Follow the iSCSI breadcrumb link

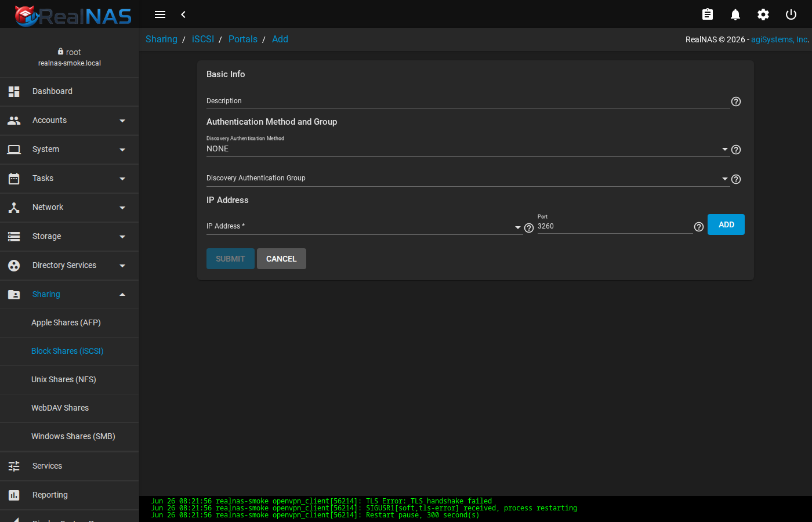point(203,39)
